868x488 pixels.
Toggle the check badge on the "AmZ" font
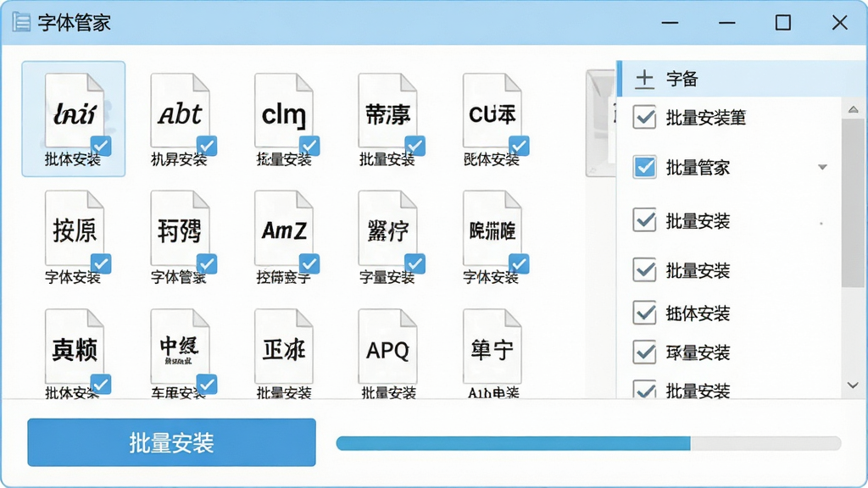coord(309,263)
